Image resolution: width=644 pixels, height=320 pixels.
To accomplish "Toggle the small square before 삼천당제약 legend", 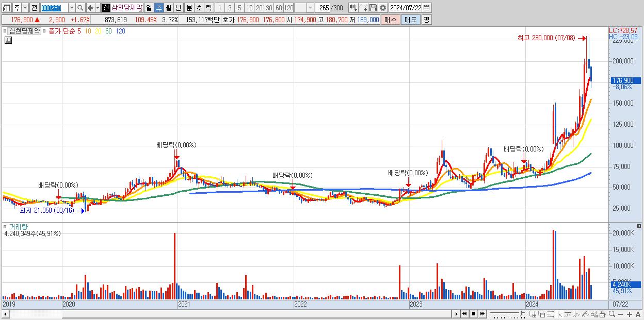I will pyautogui.click(x=5, y=31).
